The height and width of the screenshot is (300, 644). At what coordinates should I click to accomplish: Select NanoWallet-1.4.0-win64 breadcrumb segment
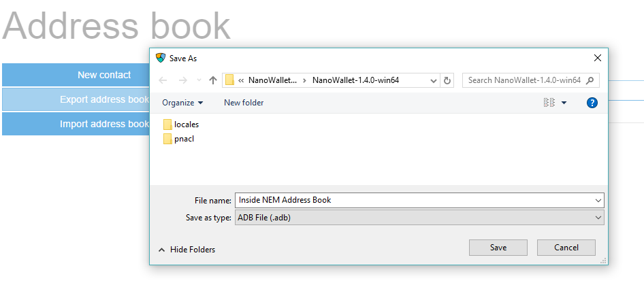pos(355,80)
